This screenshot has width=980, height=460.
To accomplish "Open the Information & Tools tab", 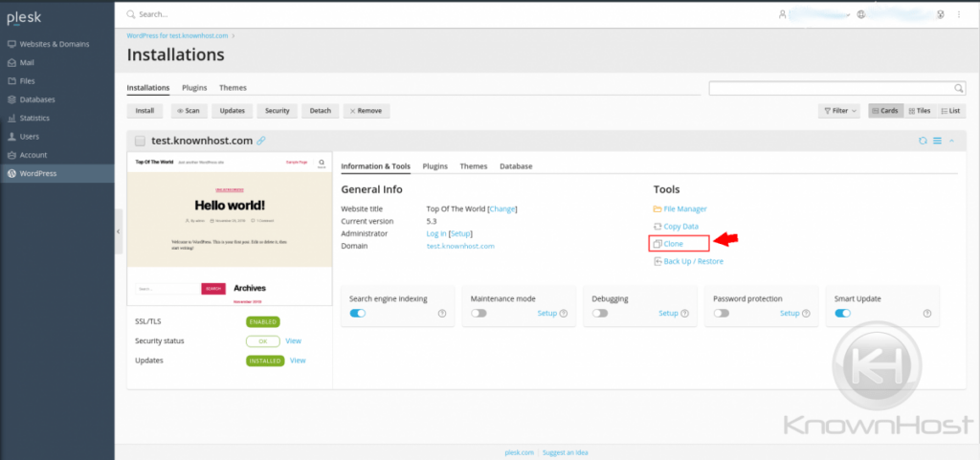I will point(375,166).
